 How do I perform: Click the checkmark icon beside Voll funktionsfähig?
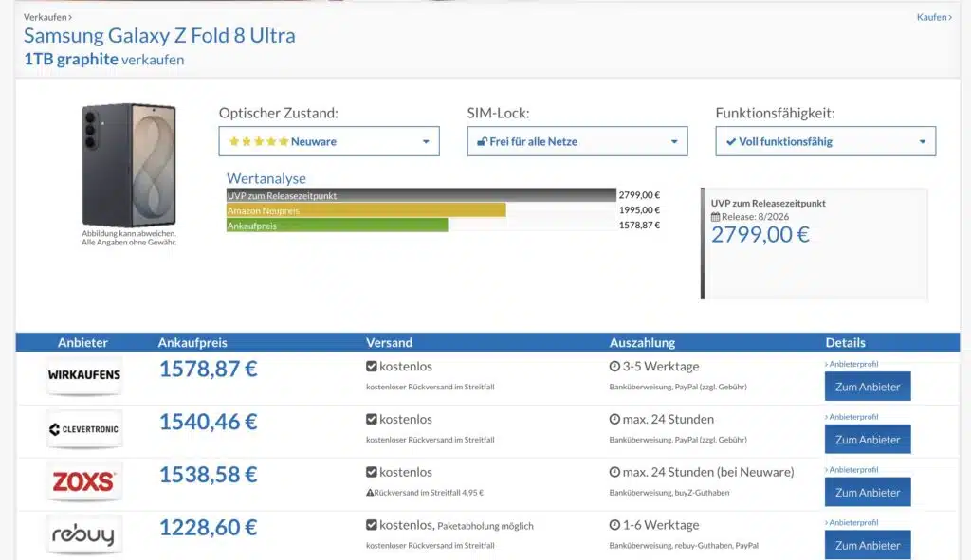(731, 142)
